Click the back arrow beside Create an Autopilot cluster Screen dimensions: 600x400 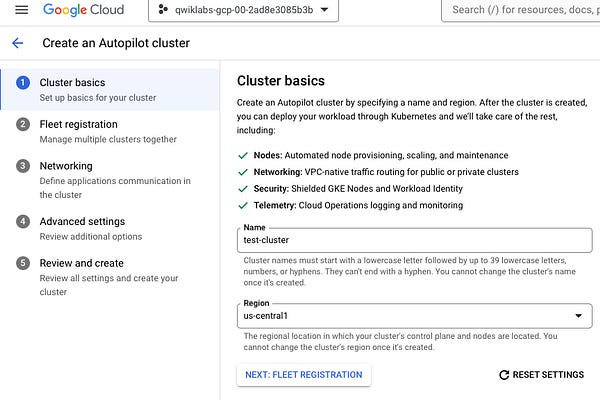tap(18, 43)
